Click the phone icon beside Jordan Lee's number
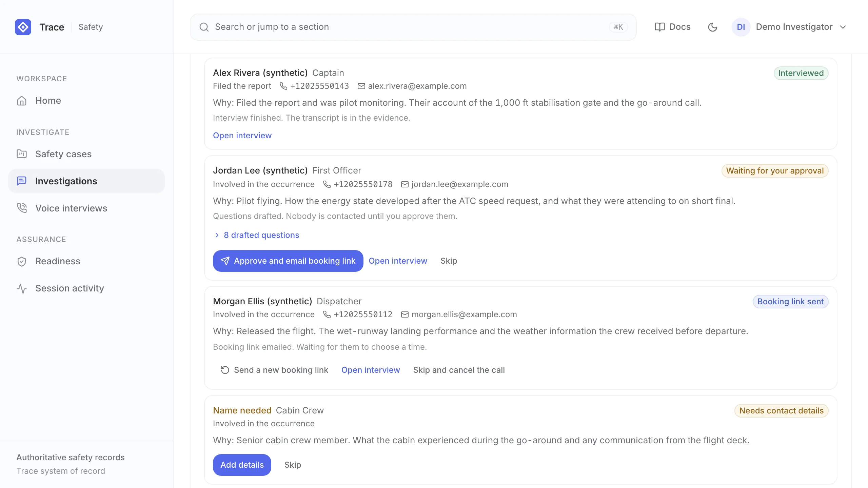Screen dimensions: 868x488 point(327,184)
